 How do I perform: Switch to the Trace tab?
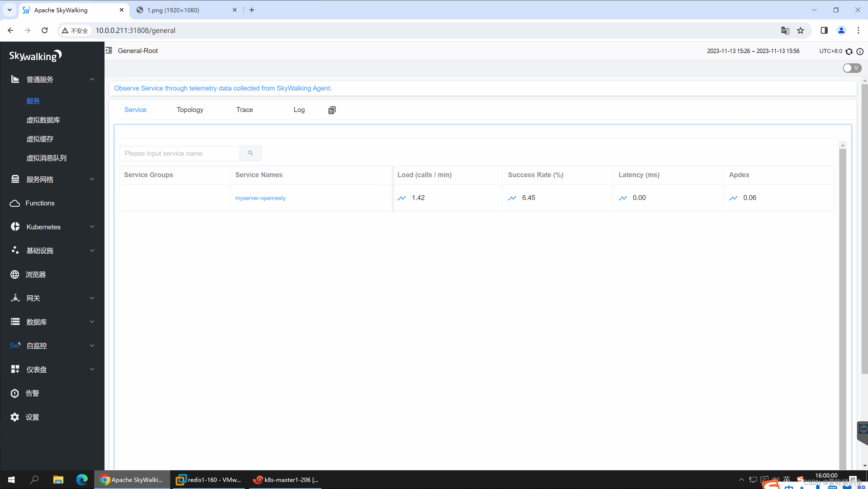click(x=244, y=110)
